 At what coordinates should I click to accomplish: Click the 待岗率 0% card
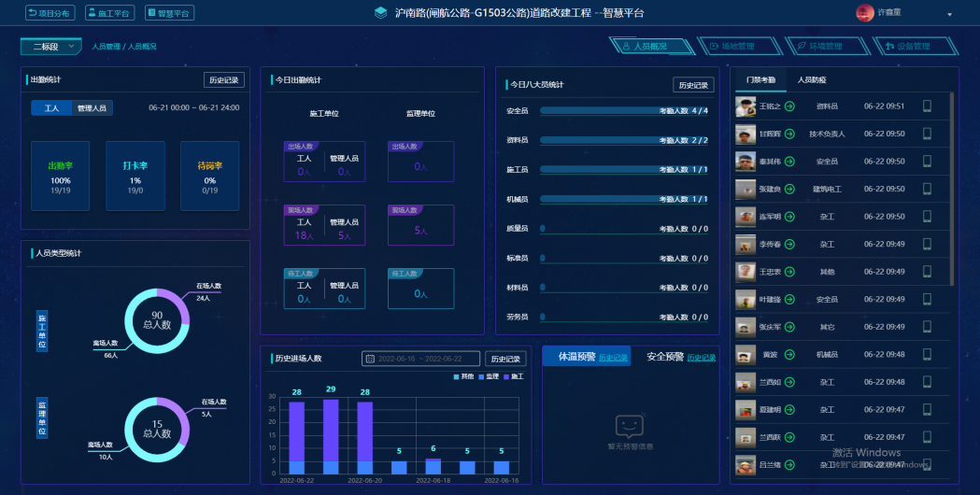(x=209, y=176)
